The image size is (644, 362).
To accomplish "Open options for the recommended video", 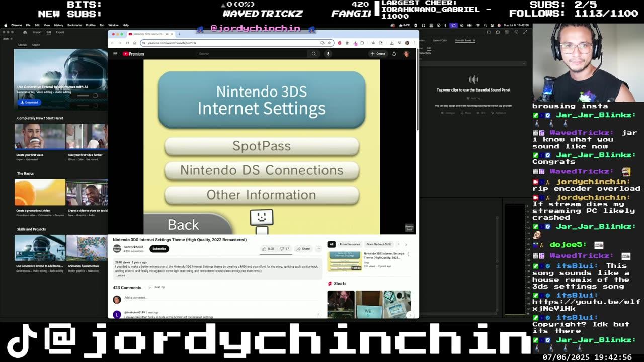I will tap(408, 254).
